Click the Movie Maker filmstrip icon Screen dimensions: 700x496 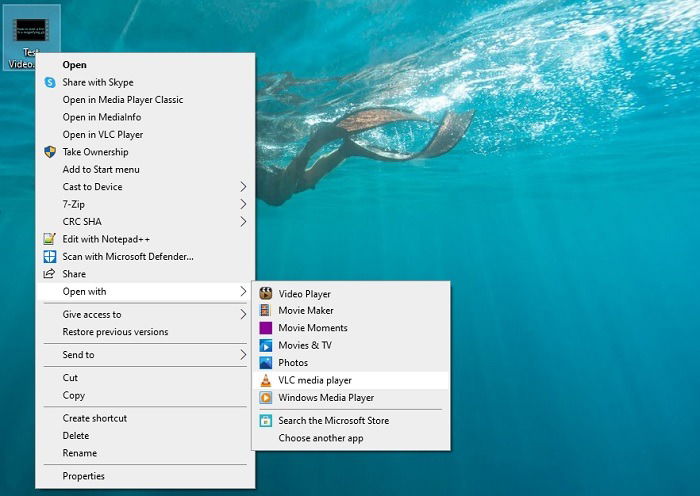click(266, 310)
